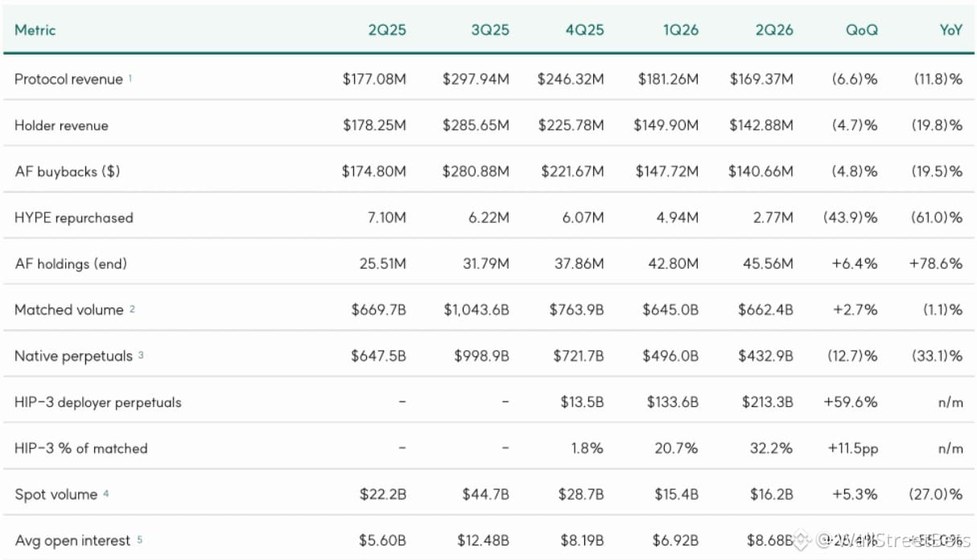977x560 pixels.
Task: Click the AF buybacks ($) row label
Action: pyautogui.click(x=68, y=171)
